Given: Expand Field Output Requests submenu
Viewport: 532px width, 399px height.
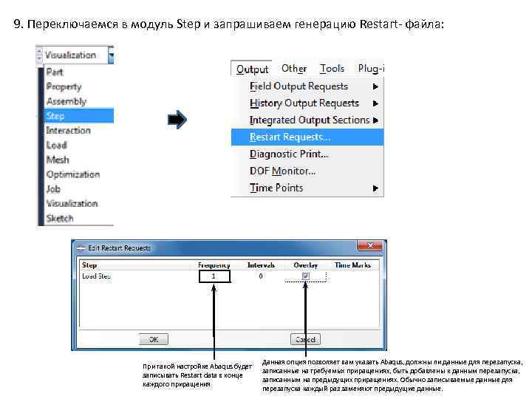Looking at the screenshot, I should tap(307, 86).
